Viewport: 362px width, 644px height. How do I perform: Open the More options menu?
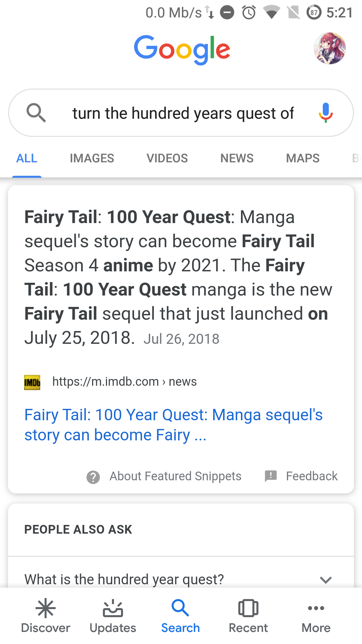316,608
